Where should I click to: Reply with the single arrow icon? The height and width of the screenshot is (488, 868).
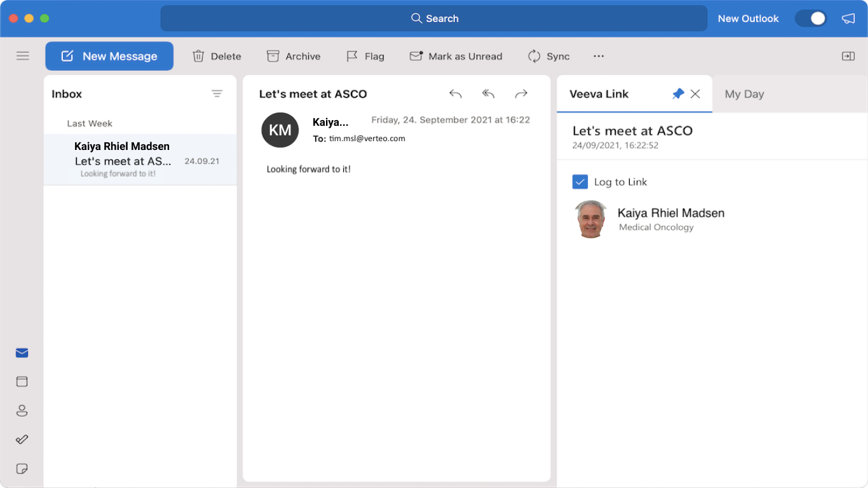[456, 94]
